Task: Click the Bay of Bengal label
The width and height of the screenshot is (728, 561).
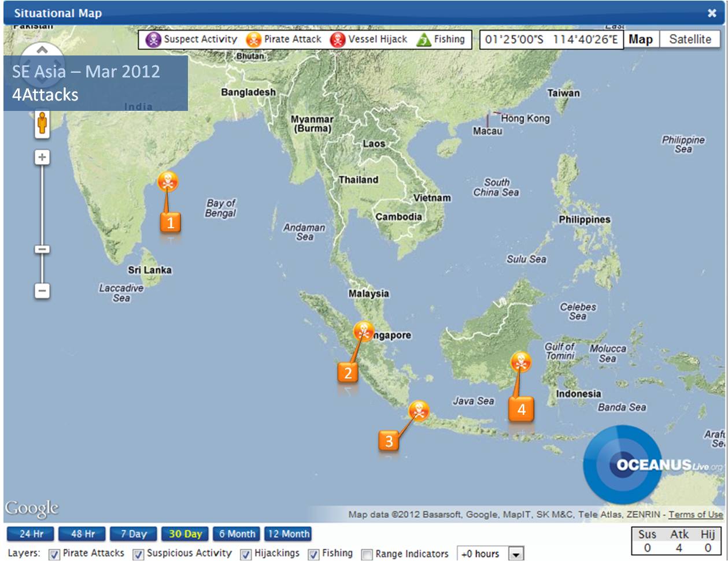Action: pos(221,208)
